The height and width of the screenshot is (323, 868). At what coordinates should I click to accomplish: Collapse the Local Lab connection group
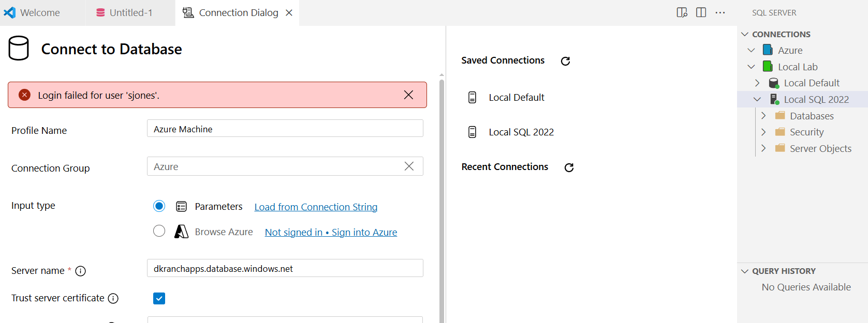tap(752, 67)
